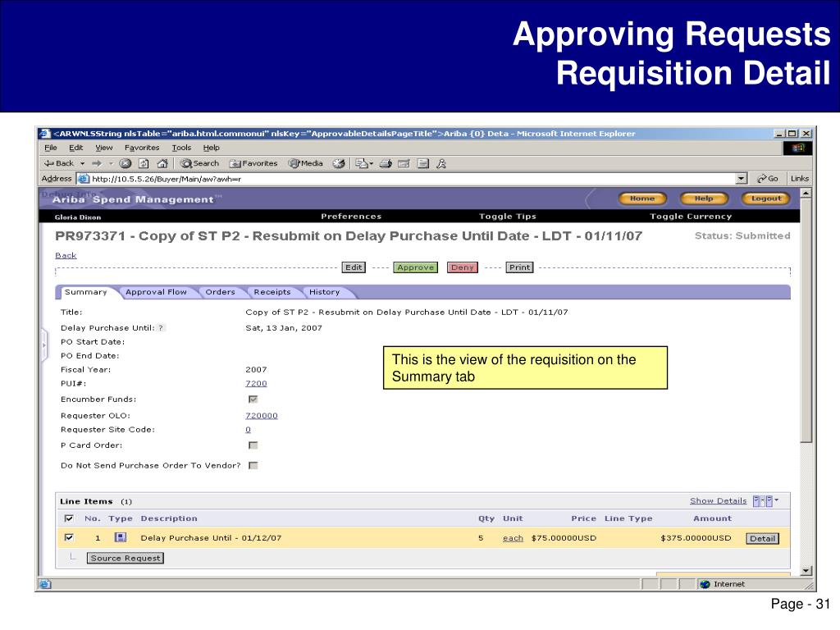The height and width of the screenshot is (630, 840).
Task: Click the orange Help button
Action: 704,199
